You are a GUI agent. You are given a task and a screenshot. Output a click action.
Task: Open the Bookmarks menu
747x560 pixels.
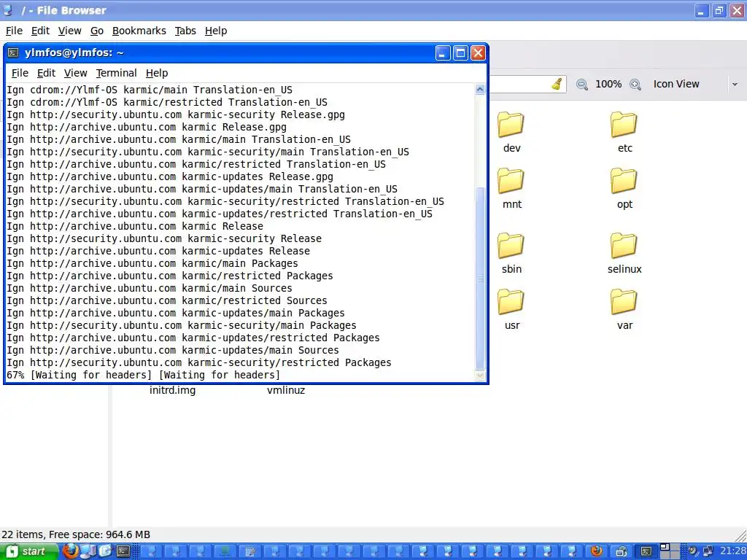(x=139, y=31)
